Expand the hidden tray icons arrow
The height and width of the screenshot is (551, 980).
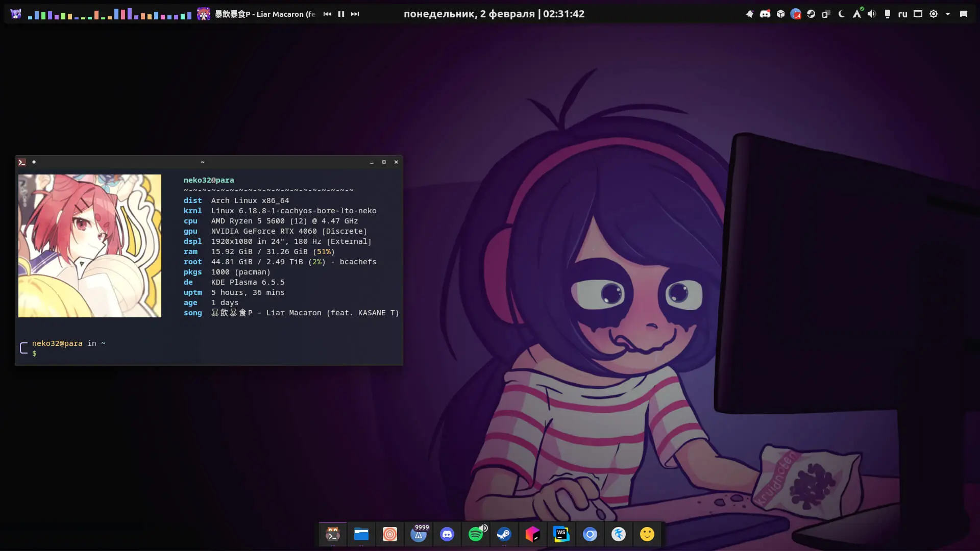pos(947,14)
